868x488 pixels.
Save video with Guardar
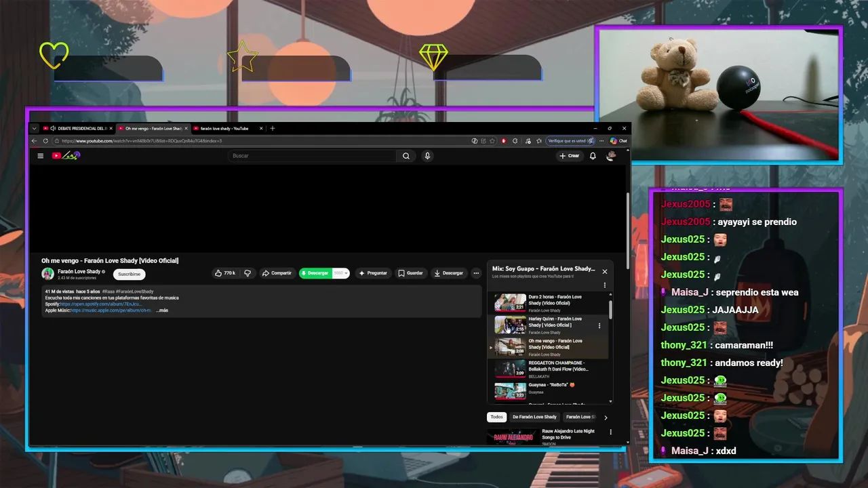pyautogui.click(x=411, y=273)
